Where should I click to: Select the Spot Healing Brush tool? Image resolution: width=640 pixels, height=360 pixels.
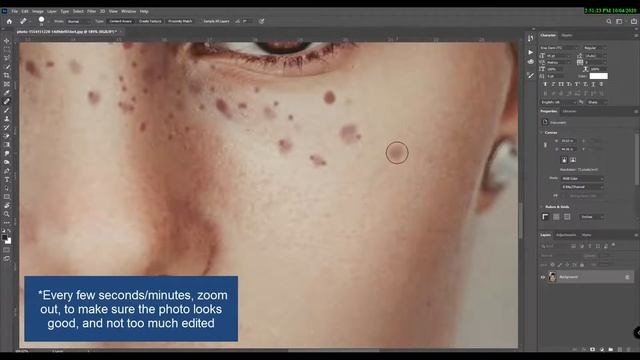[x=7, y=101]
